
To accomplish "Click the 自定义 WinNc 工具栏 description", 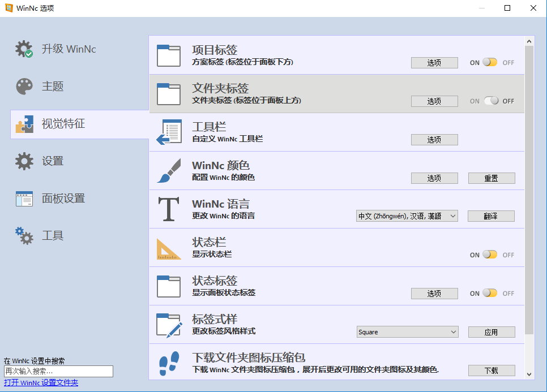I will click(x=228, y=139).
